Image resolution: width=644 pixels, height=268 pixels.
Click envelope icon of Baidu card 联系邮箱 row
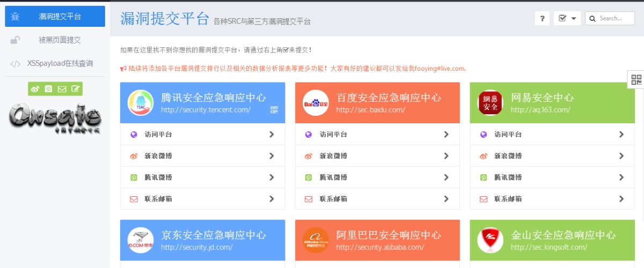pos(309,199)
